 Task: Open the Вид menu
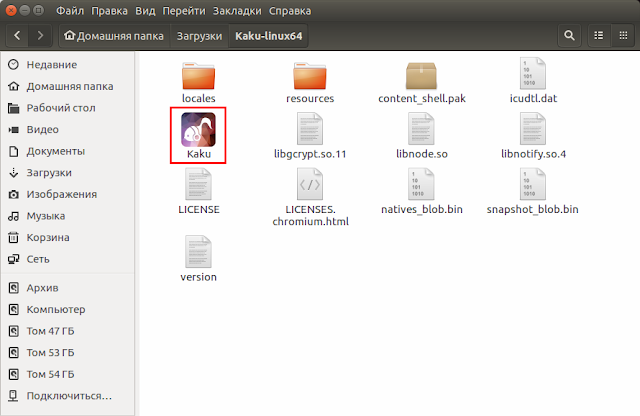[145, 11]
